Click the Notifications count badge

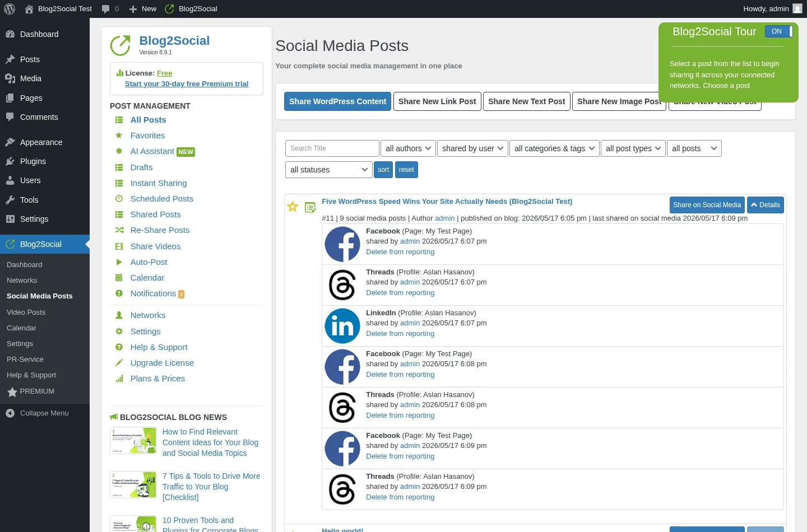[181, 294]
